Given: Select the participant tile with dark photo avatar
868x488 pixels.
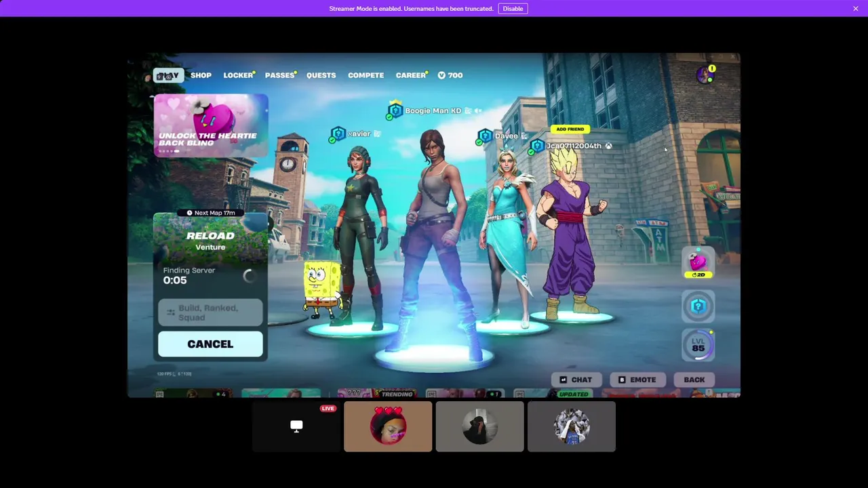Looking at the screenshot, I should coord(480,426).
